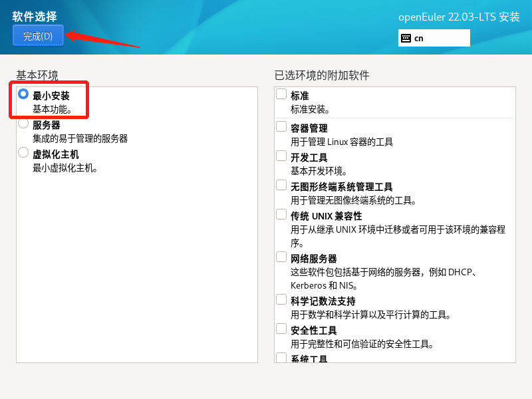
Task: Select the 服务器 radio button
Action: coord(23,123)
